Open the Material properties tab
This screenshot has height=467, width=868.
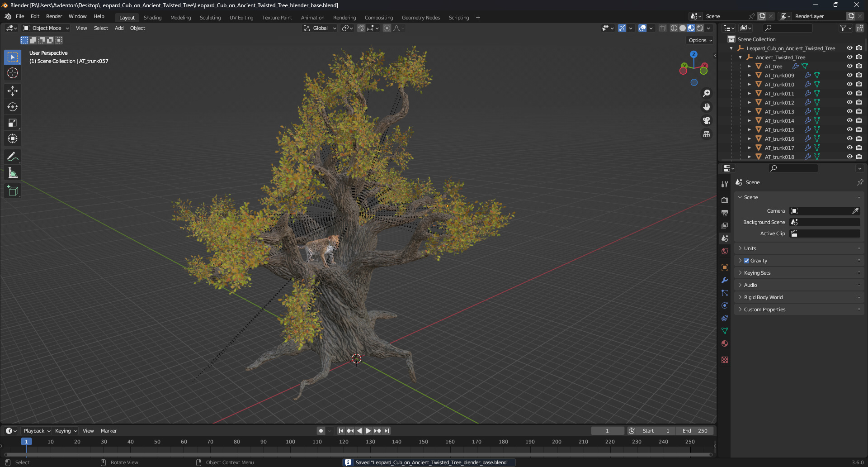pos(725,343)
